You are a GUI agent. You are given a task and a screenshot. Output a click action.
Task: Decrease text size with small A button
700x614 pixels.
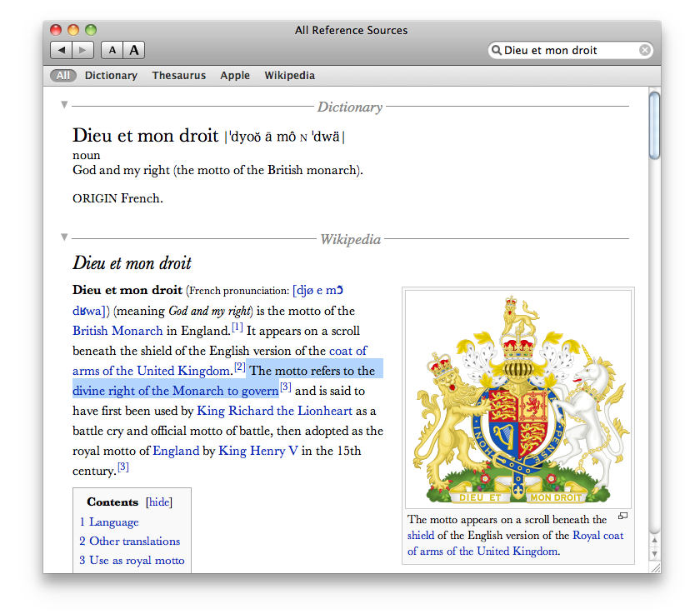tap(112, 50)
